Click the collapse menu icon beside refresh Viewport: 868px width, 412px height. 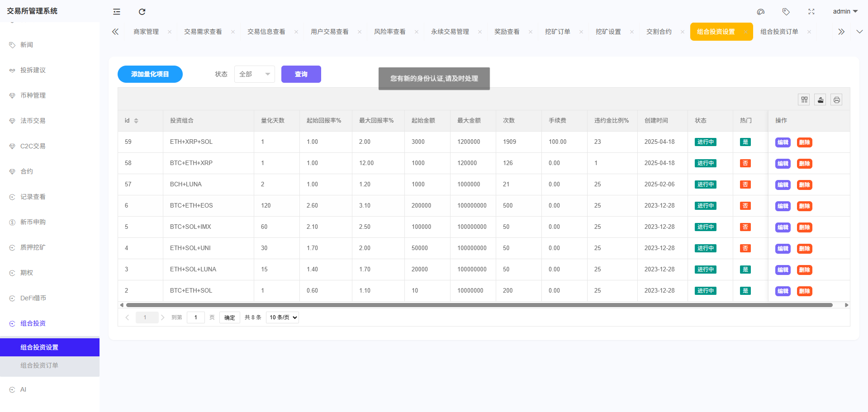(x=116, y=12)
